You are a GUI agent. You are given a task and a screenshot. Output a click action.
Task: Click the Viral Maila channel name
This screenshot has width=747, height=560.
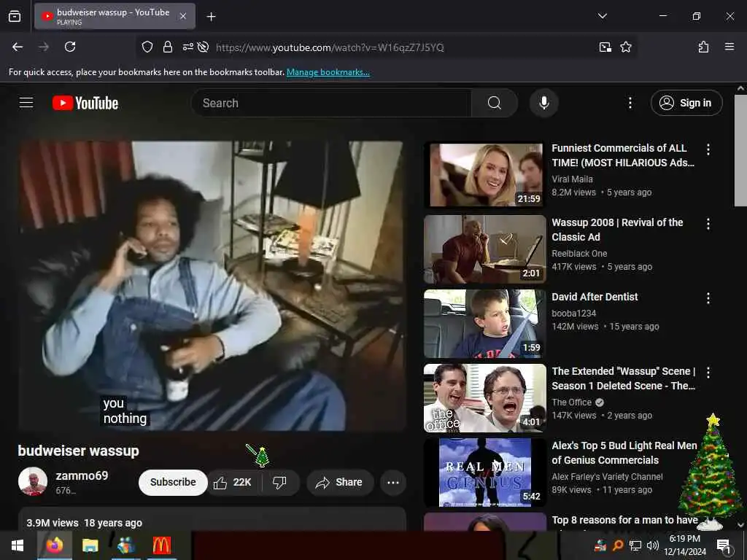pos(572,179)
